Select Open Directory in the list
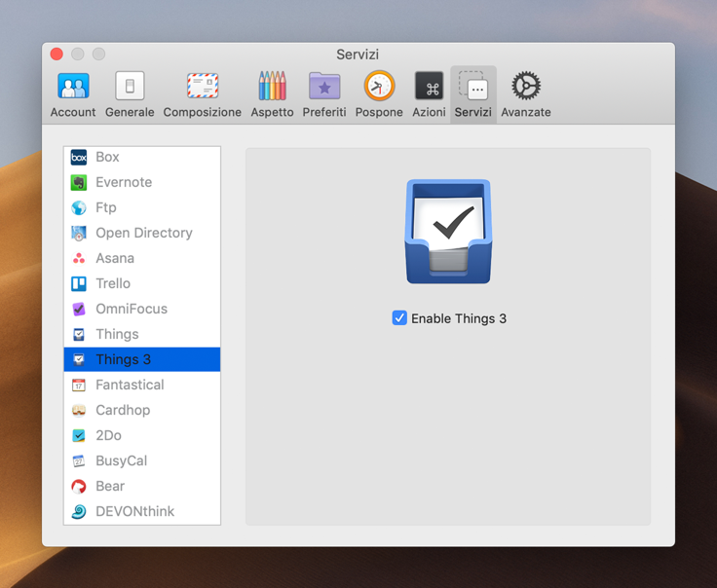The width and height of the screenshot is (717, 588). pyautogui.click(x=142, y=233)
